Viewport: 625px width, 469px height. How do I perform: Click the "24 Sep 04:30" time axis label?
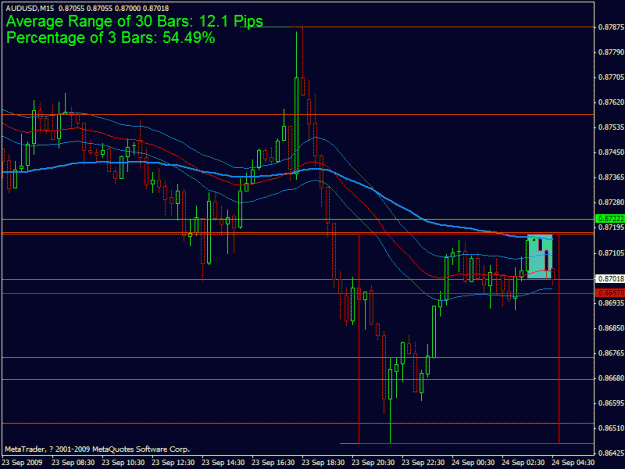[573, 463]
